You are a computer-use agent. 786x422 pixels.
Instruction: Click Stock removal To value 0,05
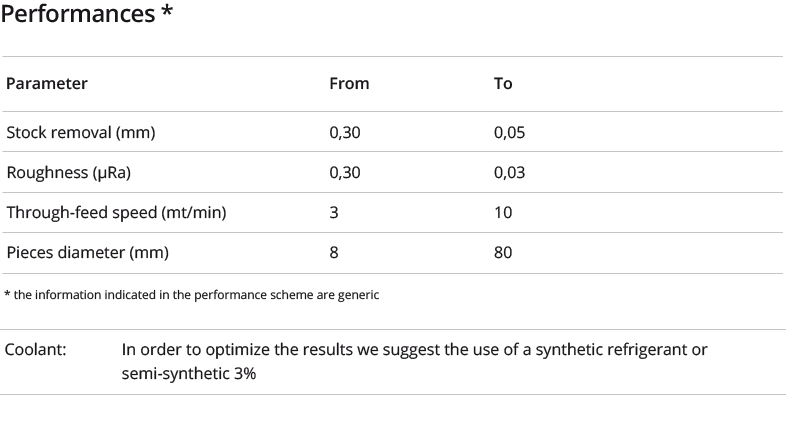[509, 132]
